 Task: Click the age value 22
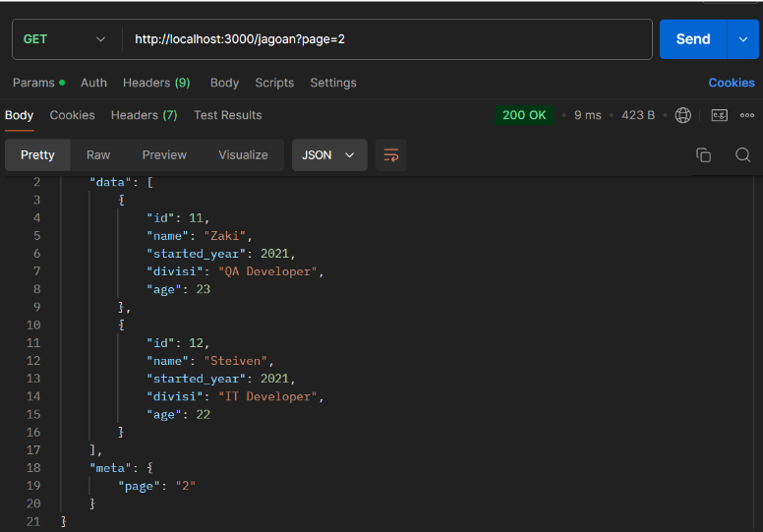click(203, 415)
